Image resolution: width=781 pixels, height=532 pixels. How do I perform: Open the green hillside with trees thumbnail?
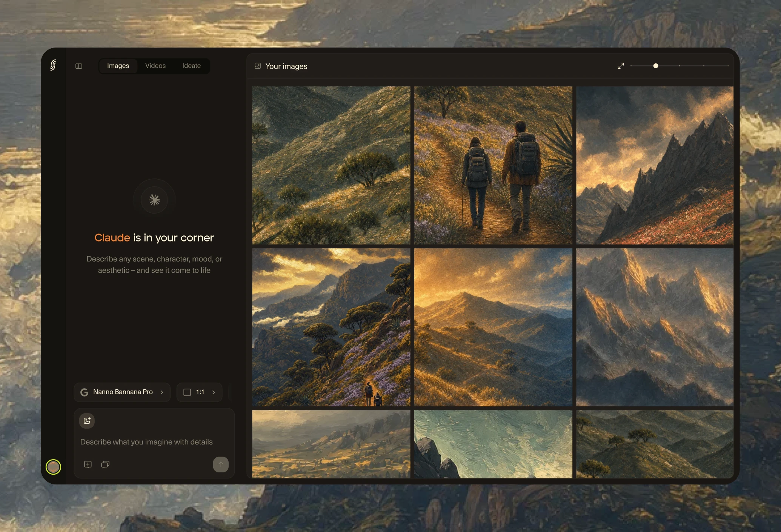pos(331,165)
